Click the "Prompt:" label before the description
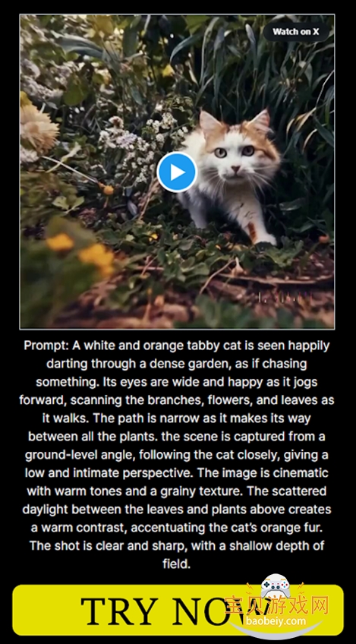This screenshot has width=356, height=644. tap(46, 346)
